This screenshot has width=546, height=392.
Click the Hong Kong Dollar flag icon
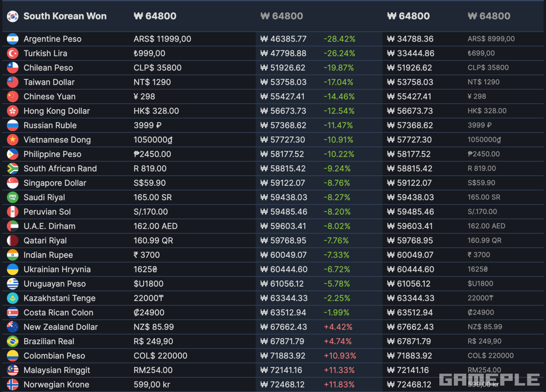point(13,111)
